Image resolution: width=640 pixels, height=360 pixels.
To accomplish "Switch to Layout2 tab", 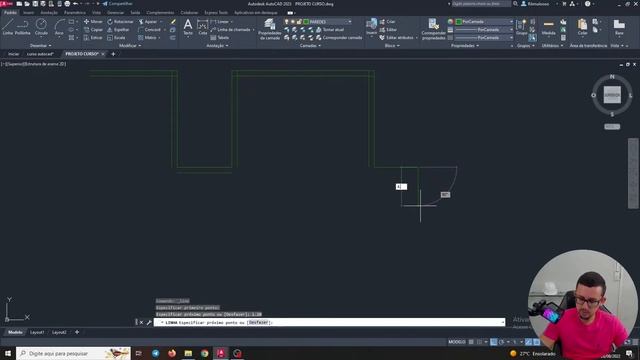I will [x=59, y=332].
